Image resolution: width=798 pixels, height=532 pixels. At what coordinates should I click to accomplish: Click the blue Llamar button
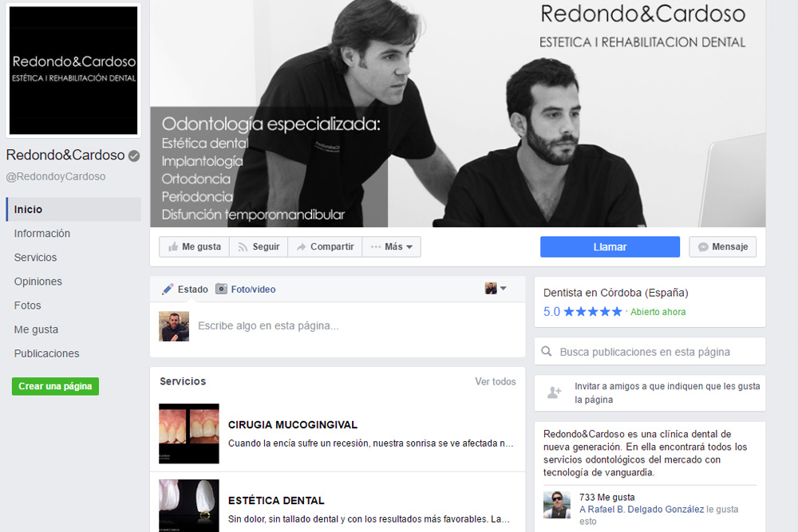point(610,246)
